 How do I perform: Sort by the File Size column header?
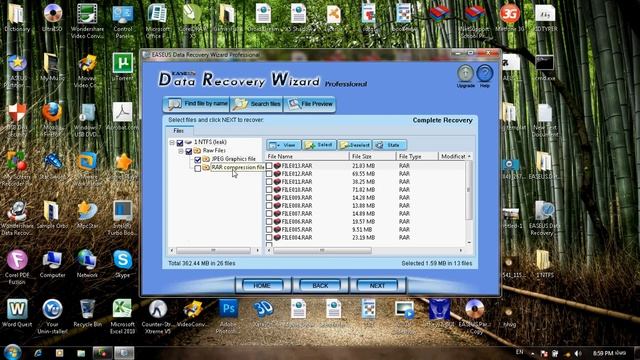point(372,156)
